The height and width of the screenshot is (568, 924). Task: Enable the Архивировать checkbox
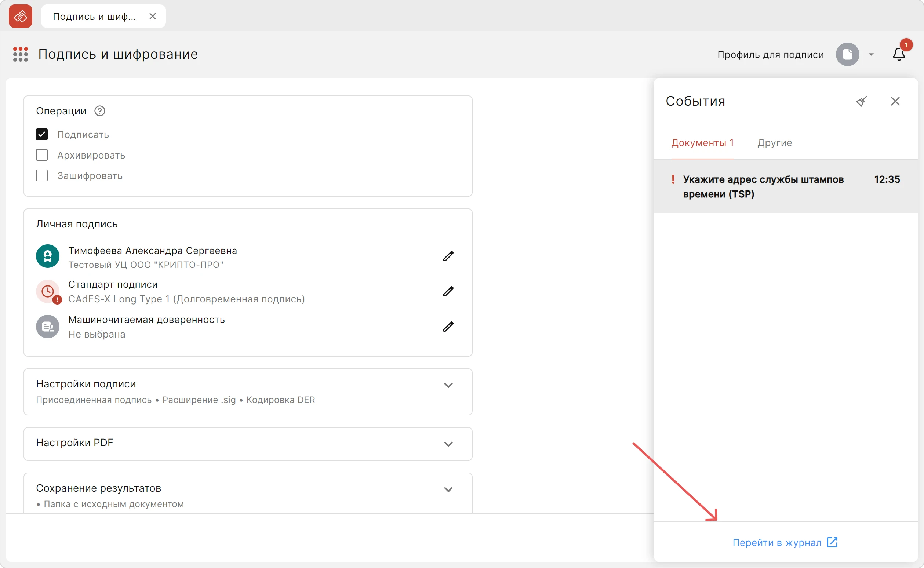click(x=42, y=155)
